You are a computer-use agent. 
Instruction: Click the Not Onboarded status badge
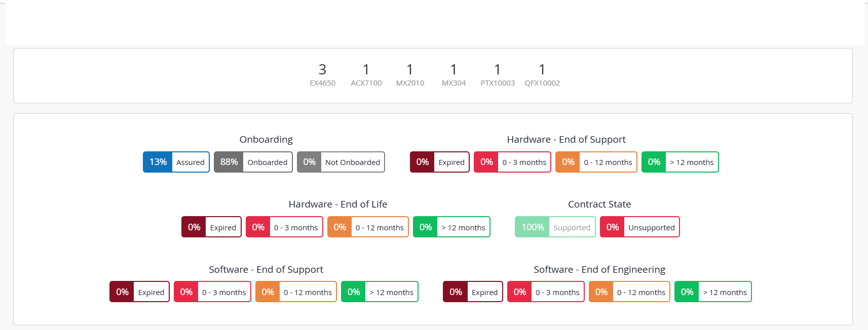341,162
